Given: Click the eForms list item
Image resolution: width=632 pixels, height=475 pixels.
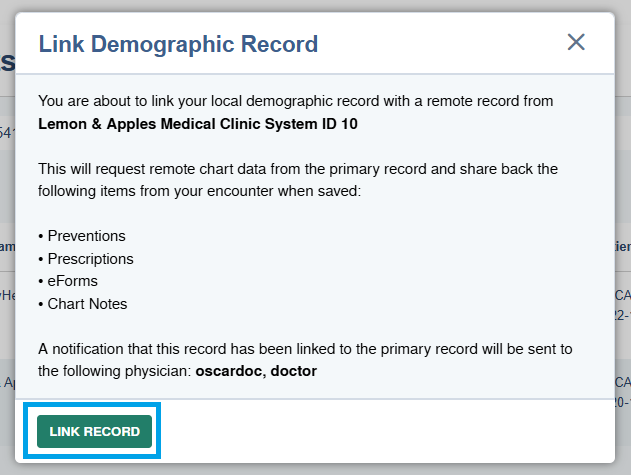Looking at the screenshot, I should click(x=74, y=281).
